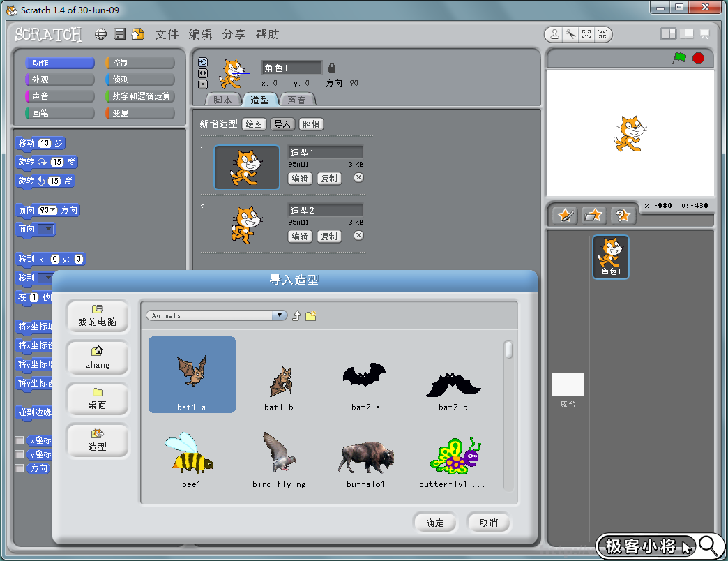Toggle the y座标 reporter checkbox
Screen dimensions: 728x561
point(20,454)
